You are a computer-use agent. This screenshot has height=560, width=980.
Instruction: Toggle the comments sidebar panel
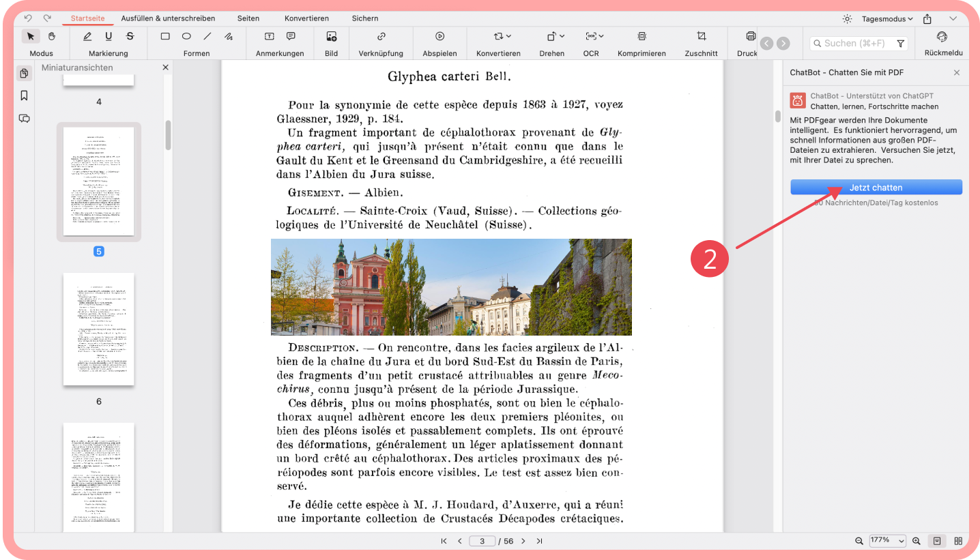pyautogui.click(x=25, y=118)
